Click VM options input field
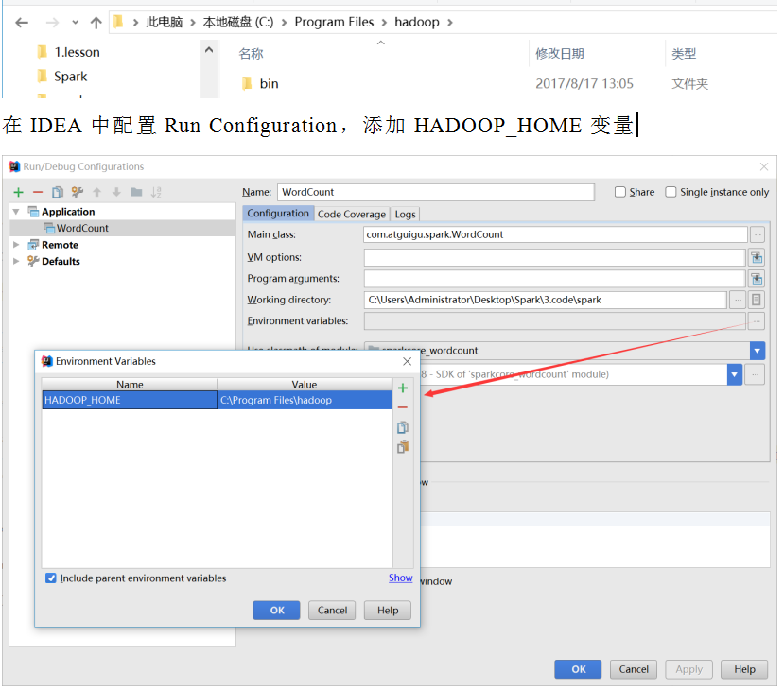The width and height of the screenshot is (784, 690). (x=555, y=258)
